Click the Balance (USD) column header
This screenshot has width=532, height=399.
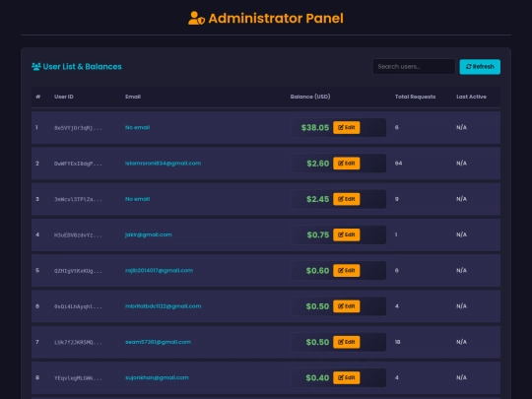(x=310, y=97)
